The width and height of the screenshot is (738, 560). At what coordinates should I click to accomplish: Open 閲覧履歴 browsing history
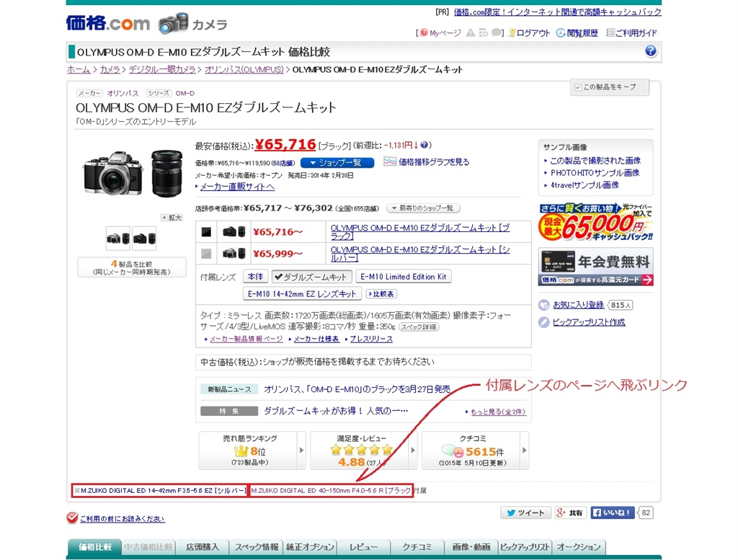pyautogui.click(x=577, y=33)
